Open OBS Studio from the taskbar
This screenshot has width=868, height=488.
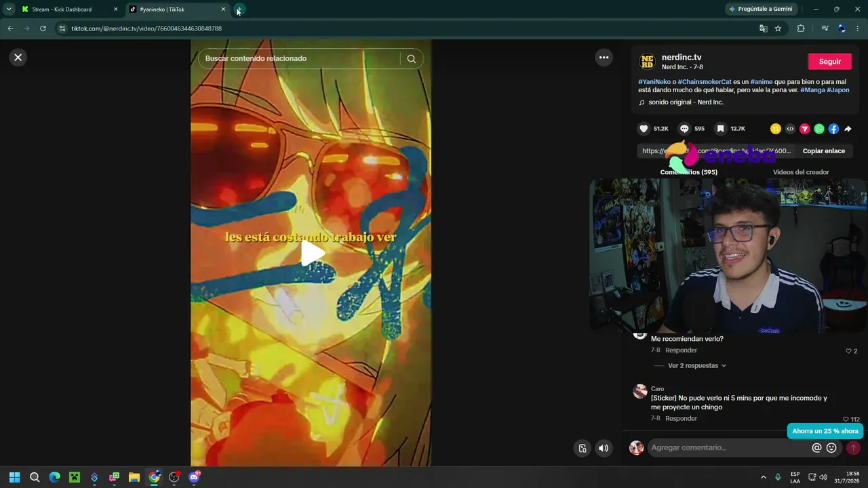[174, 477]
